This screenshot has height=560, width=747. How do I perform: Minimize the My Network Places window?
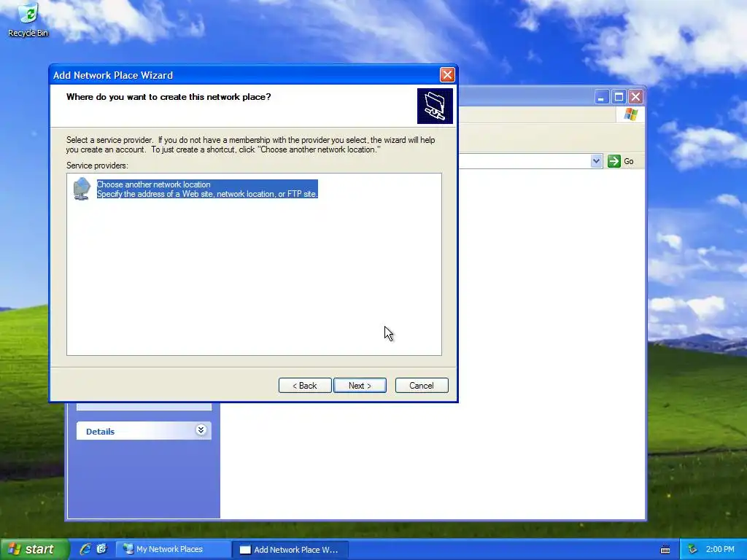click(602, 97)
